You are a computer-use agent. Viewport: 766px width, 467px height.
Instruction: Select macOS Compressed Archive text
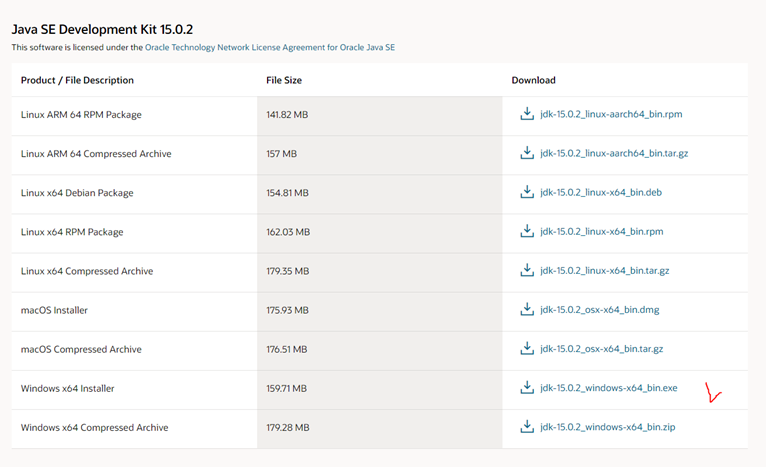coord(81,349)
